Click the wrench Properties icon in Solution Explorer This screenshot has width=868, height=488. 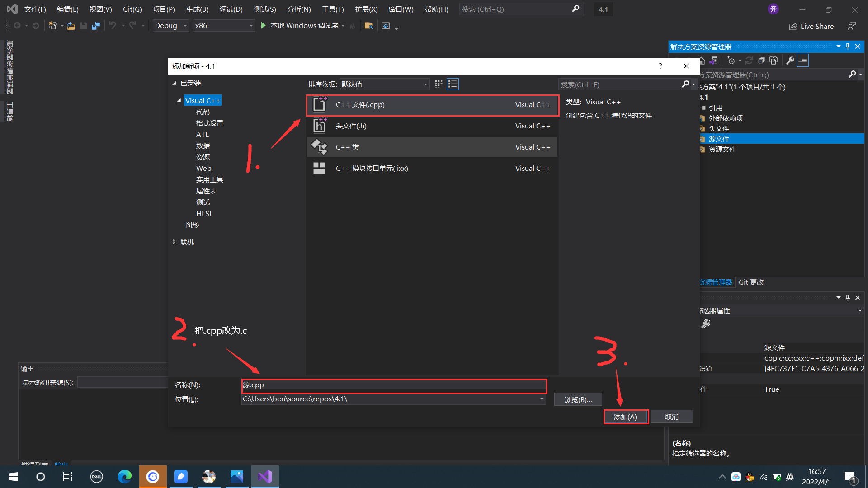click(790, 61)
